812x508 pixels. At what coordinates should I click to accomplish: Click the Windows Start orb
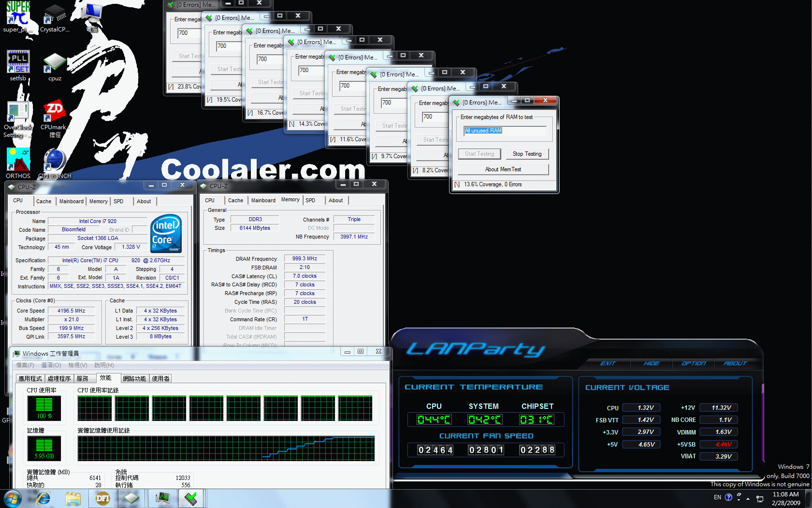[12, 498]
